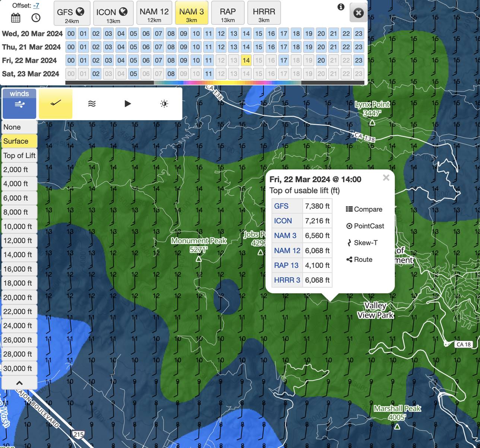
Task: Collapse the altitude list with chevron
Action: (x=19, y=383)
